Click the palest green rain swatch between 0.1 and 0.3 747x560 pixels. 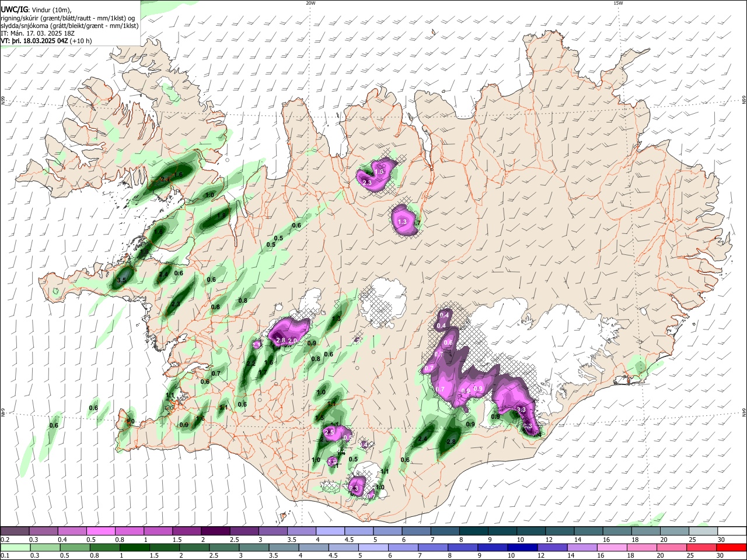coord(15,547)
